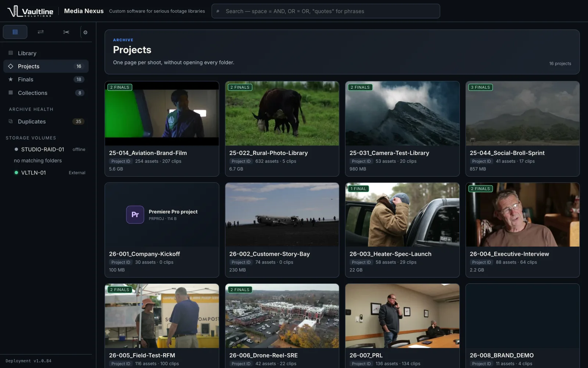The height and width of the screenshot is (368, 588).
Task: Click the '16 projects' count text
Action: click(560, 64)
